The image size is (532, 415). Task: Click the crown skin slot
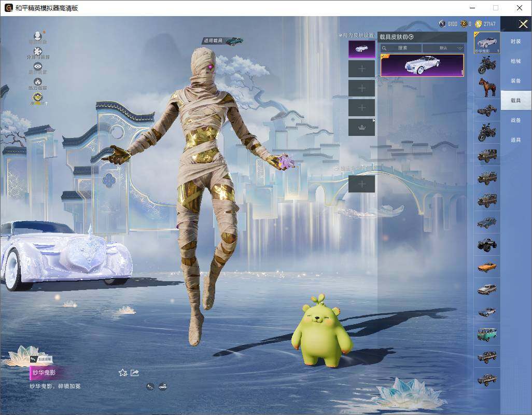click(362, 127)
